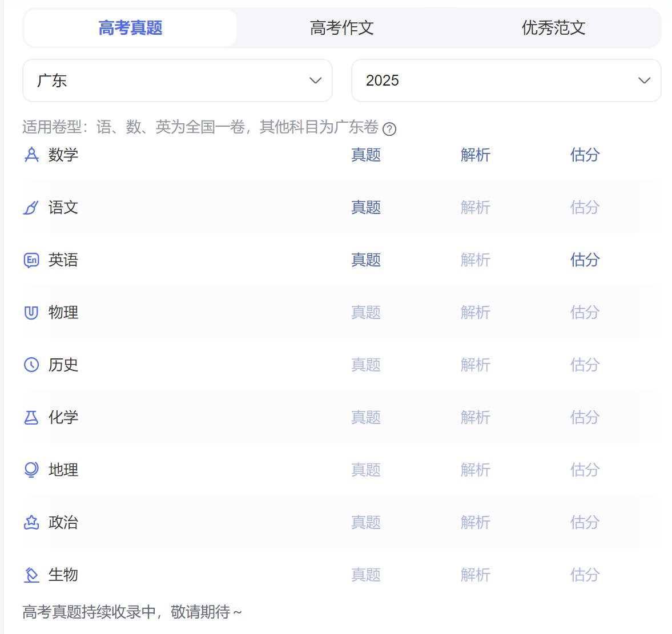Click the chevron on the year dropdown
672x634 pixels.
[644, 81]
